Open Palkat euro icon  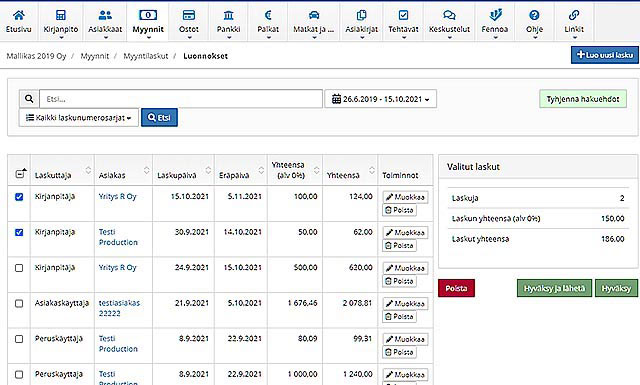[x=268, y=15]
